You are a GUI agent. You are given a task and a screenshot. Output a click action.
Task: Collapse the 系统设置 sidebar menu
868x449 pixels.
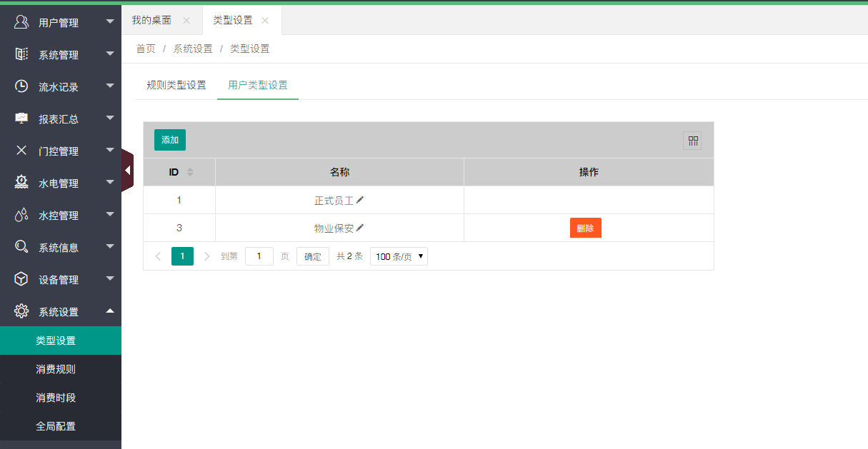[61, 312]
